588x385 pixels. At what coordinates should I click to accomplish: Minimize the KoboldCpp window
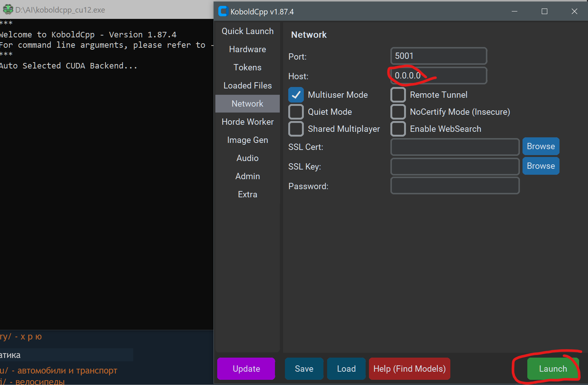pos(514,11)
